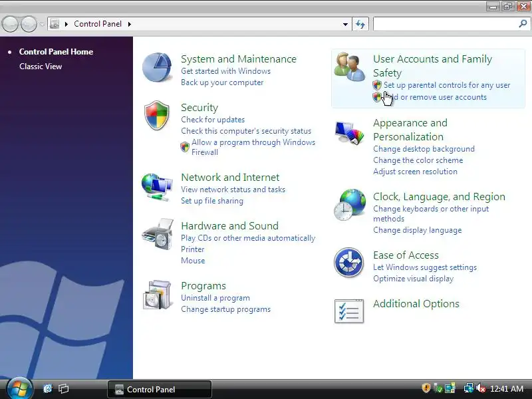532x399 pixels.
Task: Open System and Maintenance heading
Action: click(239, 59)
